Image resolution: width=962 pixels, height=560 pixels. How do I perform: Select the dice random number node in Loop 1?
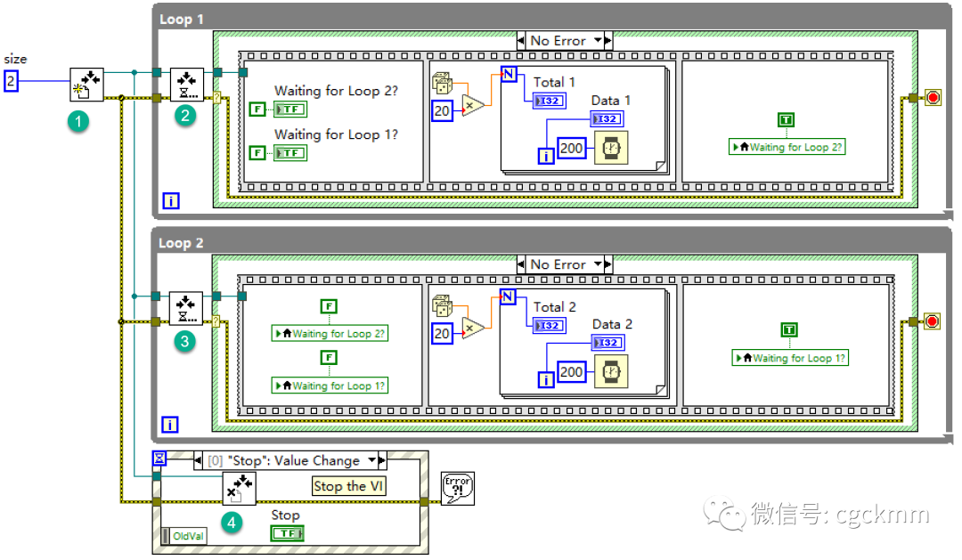442,83
